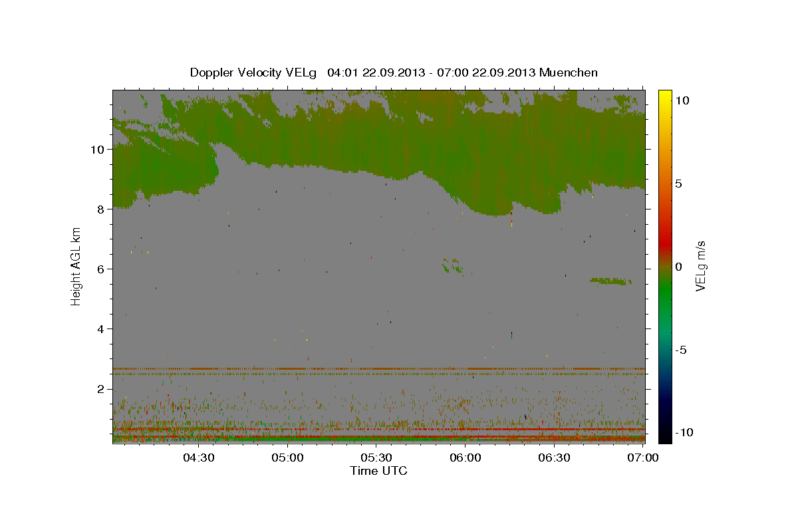Click the 07:00 time tick label
The width and height of the screenshot is (798, 532).
coord(643,458)
